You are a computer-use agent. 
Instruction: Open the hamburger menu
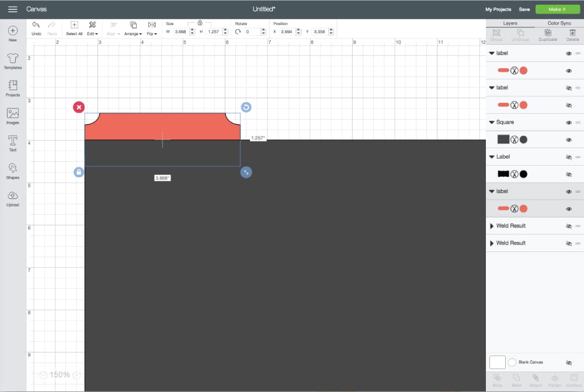[x=12, y=9]
